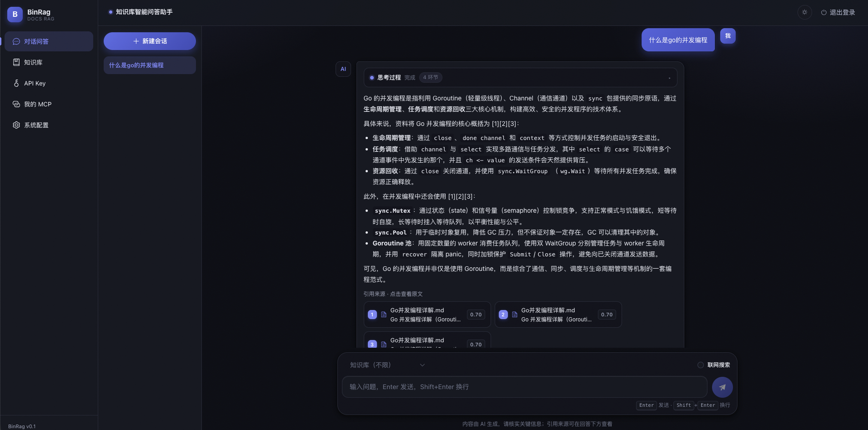This screenshot has height=430, width=868.
Task: Open API Key in the sidebar
Action: point(49,83)
